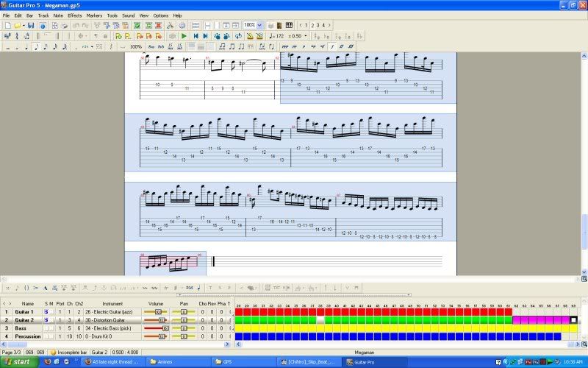Toggle Solo for Guitar 2 track

[46, 320]
